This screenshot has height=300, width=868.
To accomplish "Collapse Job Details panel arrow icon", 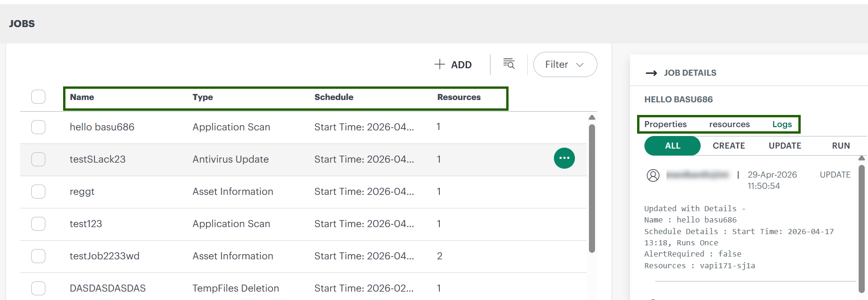I will coord(651,73).
